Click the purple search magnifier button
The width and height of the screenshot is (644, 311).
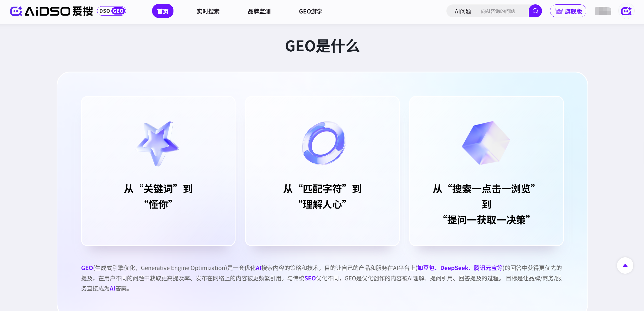pos(535,11)
